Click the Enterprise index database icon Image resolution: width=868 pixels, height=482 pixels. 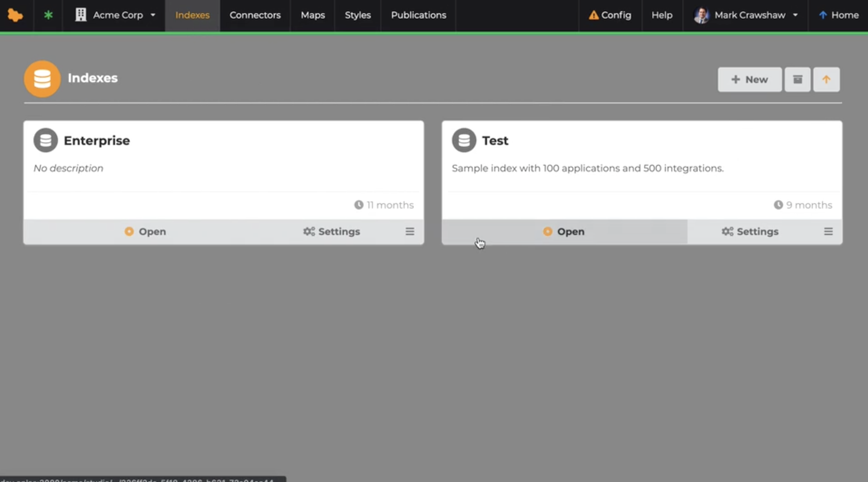45,140
